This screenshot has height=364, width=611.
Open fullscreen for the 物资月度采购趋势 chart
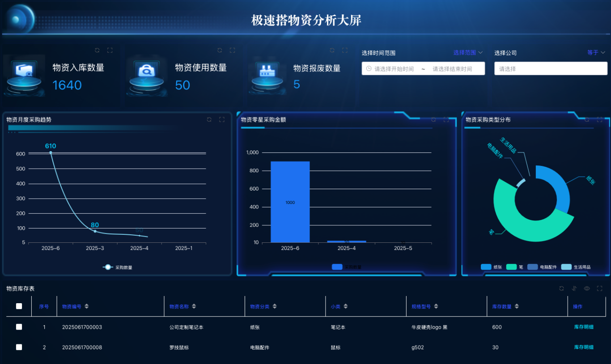pos(221,119)
